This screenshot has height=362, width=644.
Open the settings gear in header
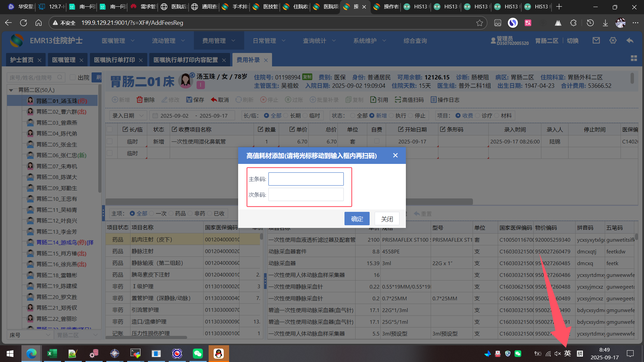[613, 41]
